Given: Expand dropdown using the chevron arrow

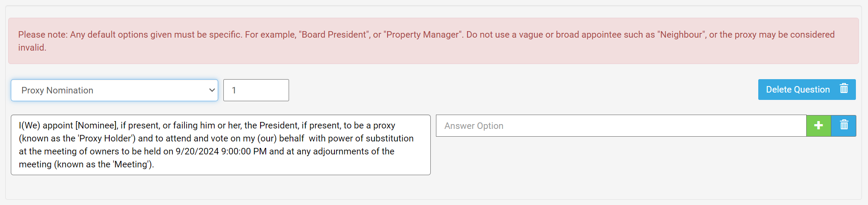Looking at the screenshot, I should pyautogui.click(x=212, y=90).
